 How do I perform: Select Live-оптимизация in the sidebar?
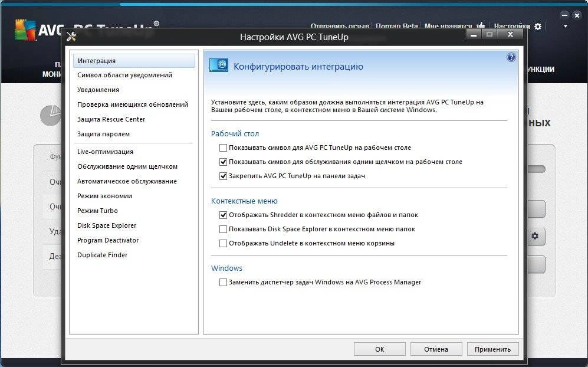(105, 152)
